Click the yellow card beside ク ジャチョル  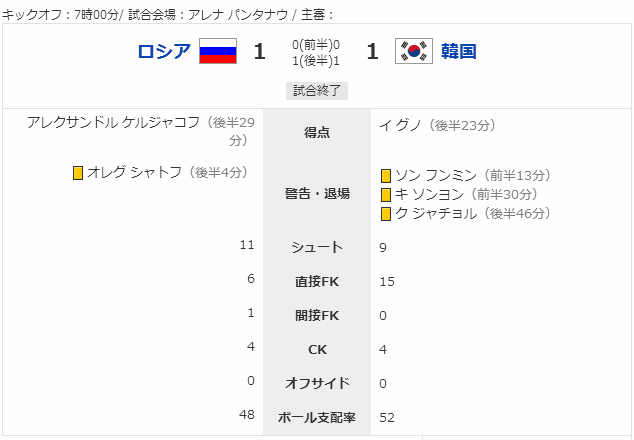coord(386,214)
